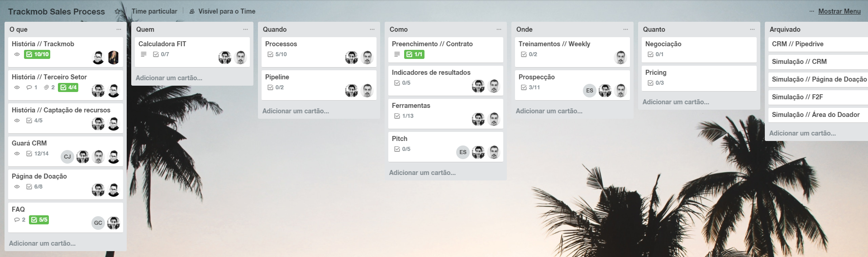Image resolution: width=868 pixels, height=257 pixels.
Task: Click the ES avatar on the Pitch card
Action: pyautogui.click(x=463, y=152)
